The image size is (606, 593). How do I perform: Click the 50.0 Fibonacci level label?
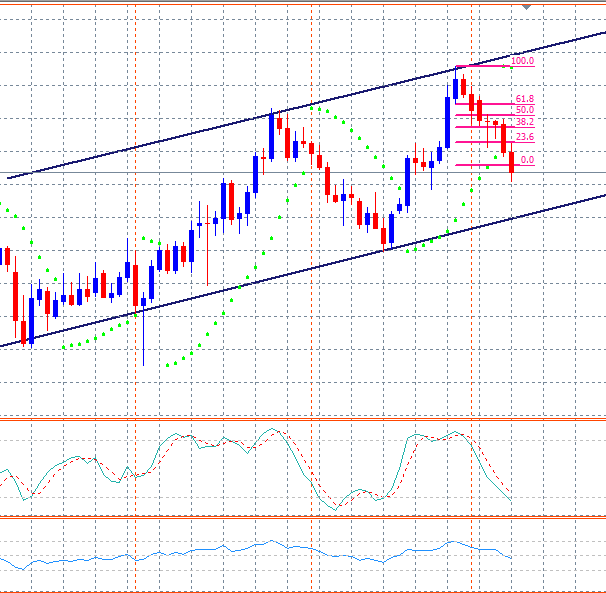[525, 110]
